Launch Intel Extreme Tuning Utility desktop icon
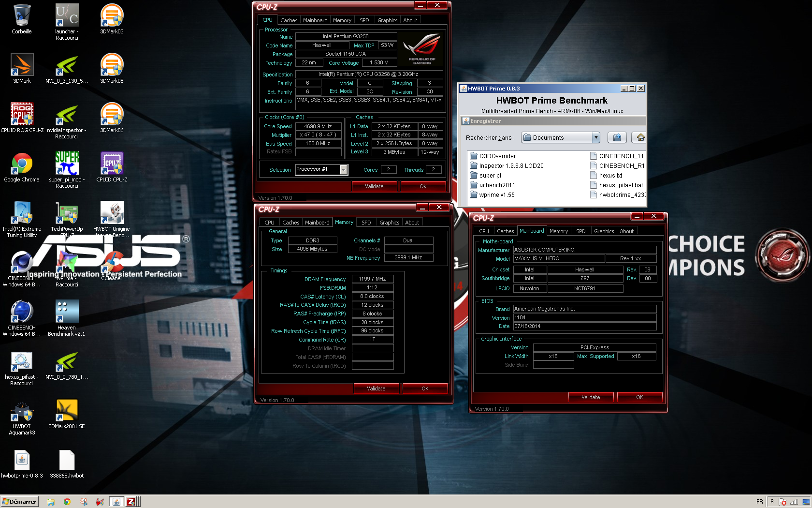 coord(22,220)
